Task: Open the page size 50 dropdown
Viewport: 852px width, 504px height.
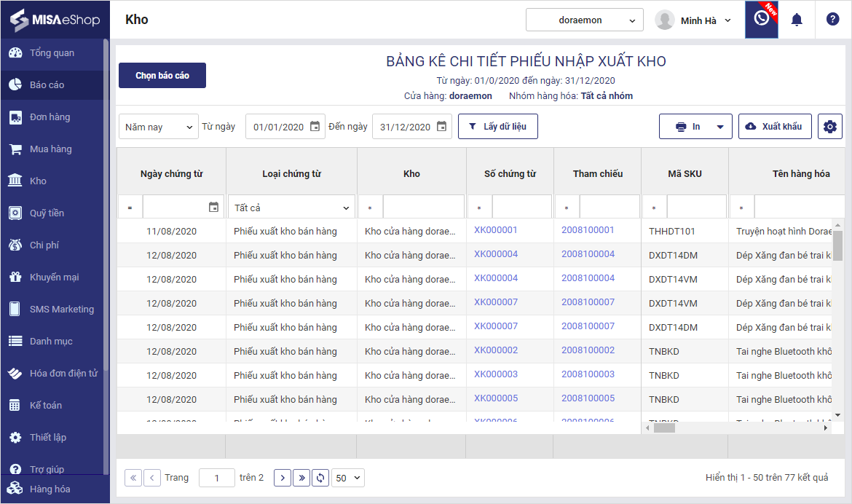Action: click(x=347, y=478)
